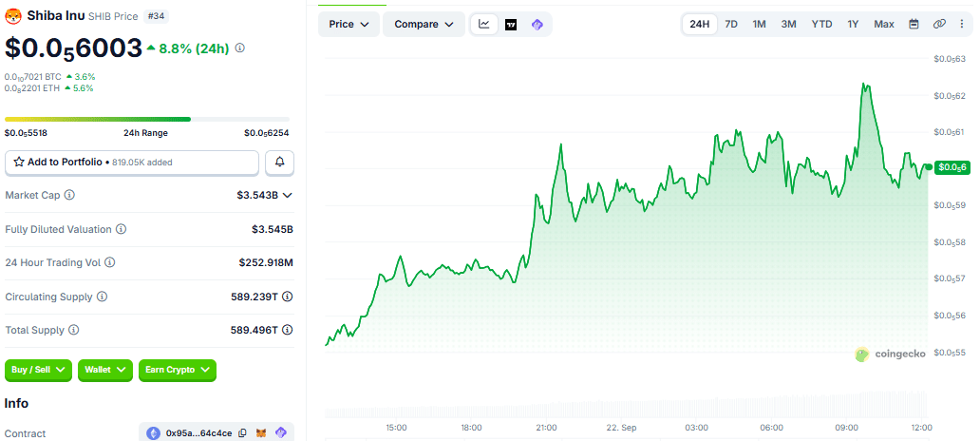
Task: Click the price line peak near 09:00
Action: [x=865, y=85]
